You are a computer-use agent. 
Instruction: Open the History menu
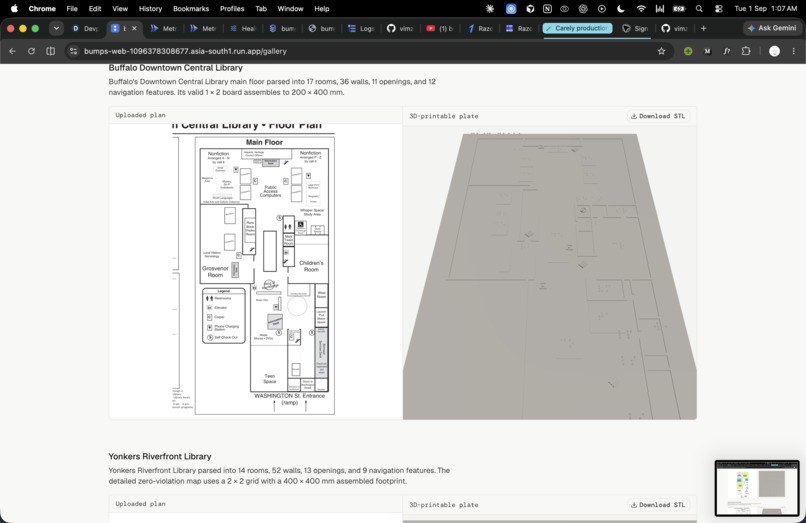click(x=150, y=8)
